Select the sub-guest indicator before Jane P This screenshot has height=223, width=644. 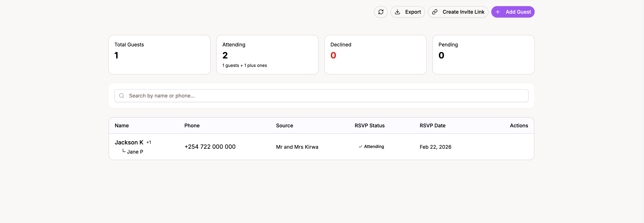[x=124, y=151]
